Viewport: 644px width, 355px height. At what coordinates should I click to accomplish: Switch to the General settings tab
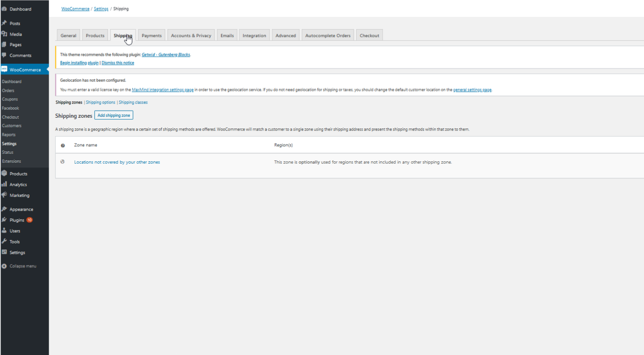(69, 36)
